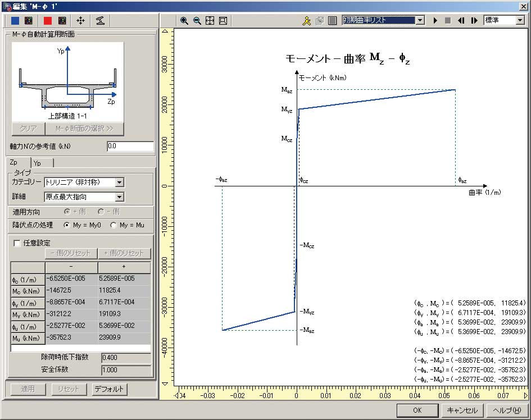This screenshot has height=420, width=531.
Task: Open the color palette grid beside the blue swatch
Action: [x=29, y=21]
